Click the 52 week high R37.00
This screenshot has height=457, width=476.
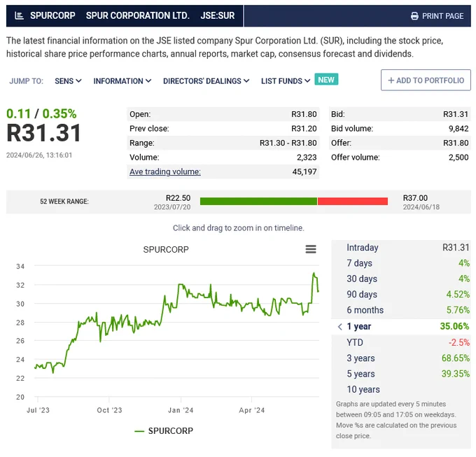[415, 198]
